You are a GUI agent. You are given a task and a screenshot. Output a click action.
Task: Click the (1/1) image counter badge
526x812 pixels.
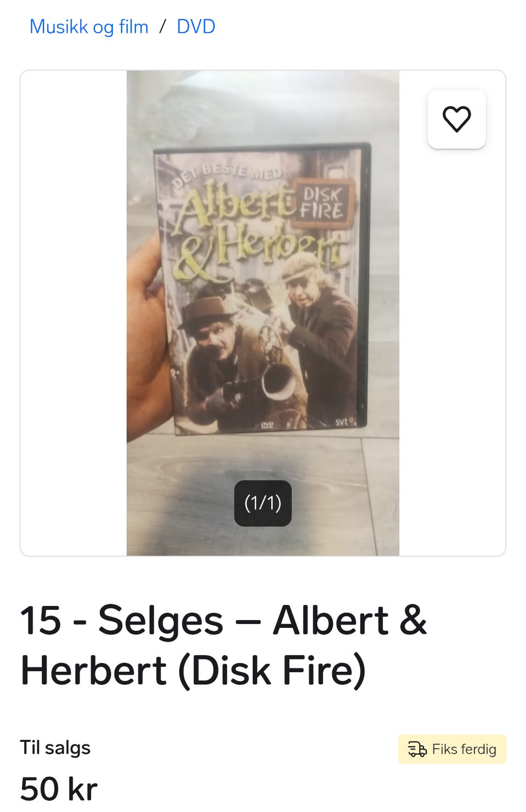pyautogui.click(x=263, y=503)
